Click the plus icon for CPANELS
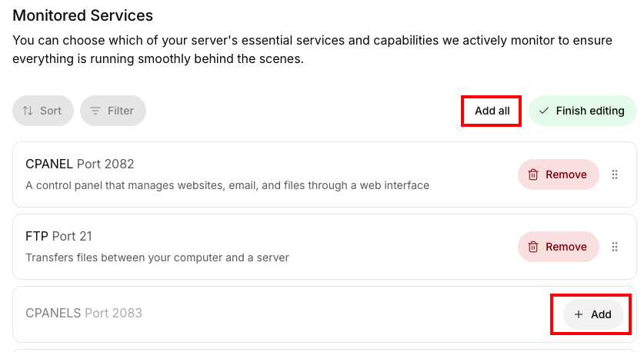Screen dimensions: 644x352 579,314
